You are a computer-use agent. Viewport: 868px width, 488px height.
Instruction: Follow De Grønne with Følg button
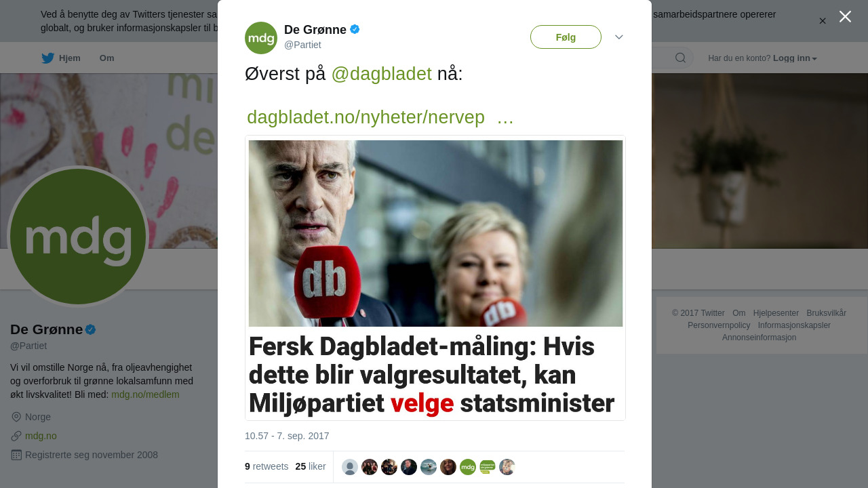566,37
